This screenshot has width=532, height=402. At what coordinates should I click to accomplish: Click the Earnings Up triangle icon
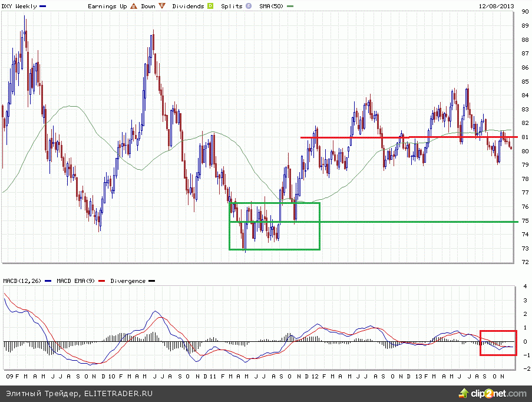[134, 6]
